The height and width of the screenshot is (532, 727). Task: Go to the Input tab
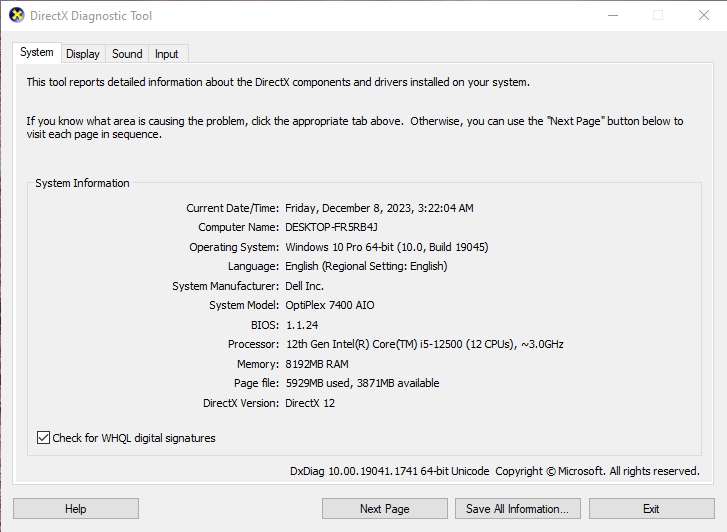[167, 54]
